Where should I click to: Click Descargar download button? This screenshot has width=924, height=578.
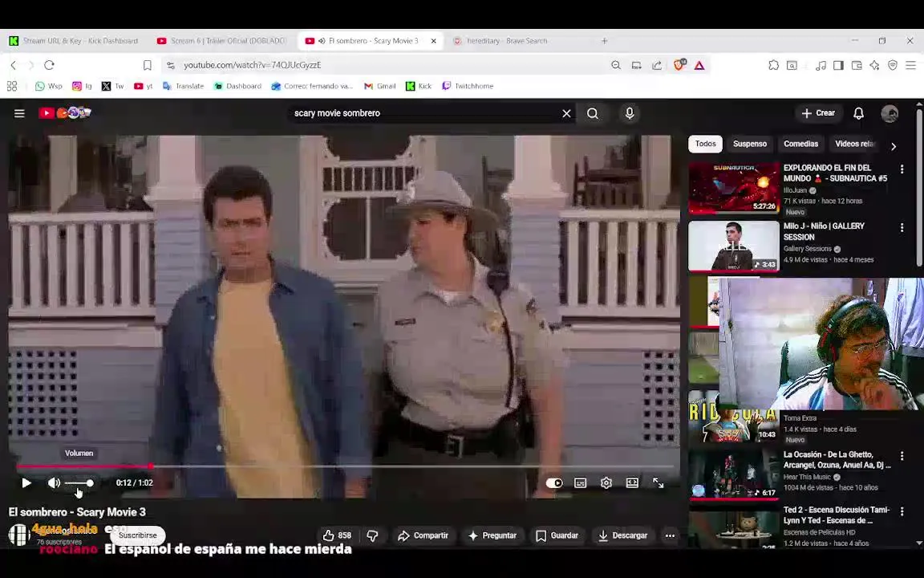622,535
